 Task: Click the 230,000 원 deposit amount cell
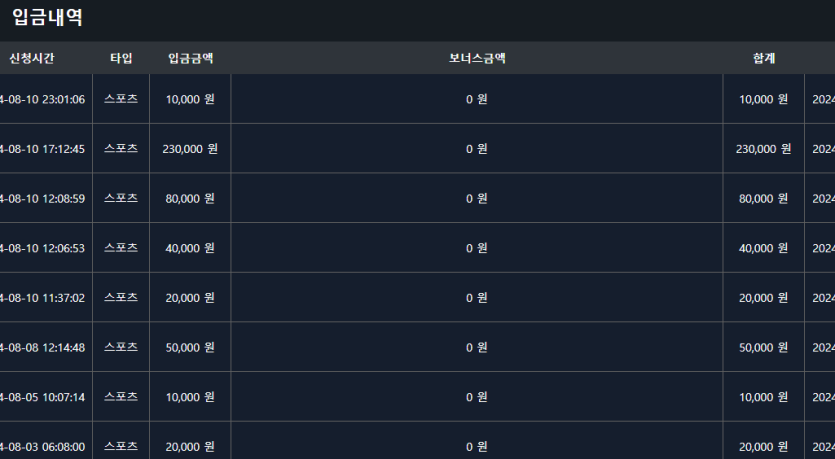point(190,149)
